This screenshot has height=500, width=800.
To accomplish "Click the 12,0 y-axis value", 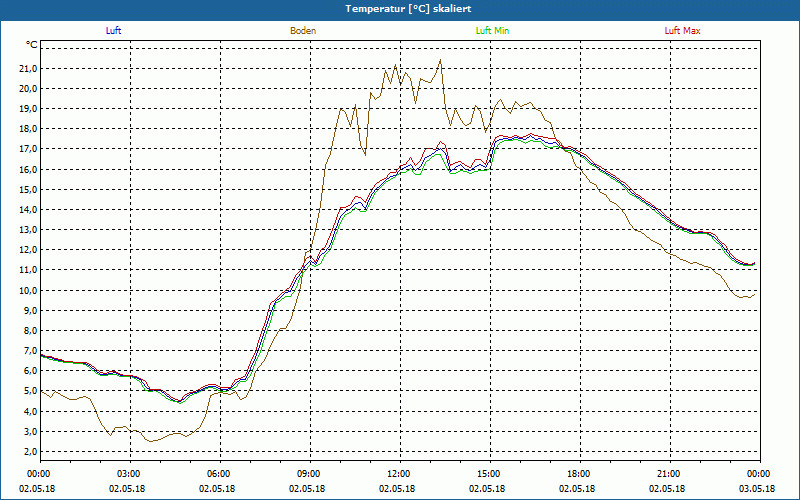I will (28, 250).
